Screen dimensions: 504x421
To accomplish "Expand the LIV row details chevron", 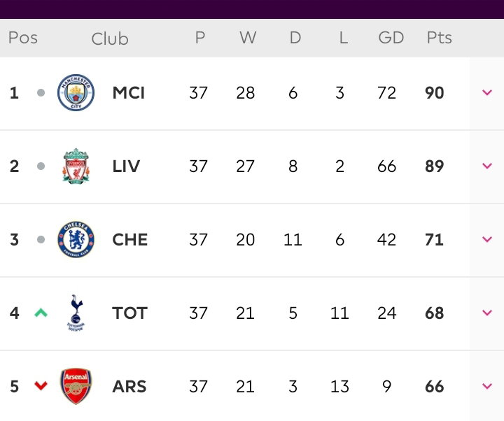I will click(x=487, y=166).
